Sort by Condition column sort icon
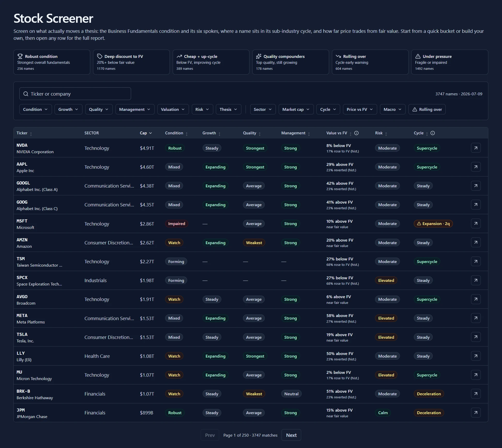Image resolution: width=502 pixels, height=448 pixels. click(x=187, y=134)
